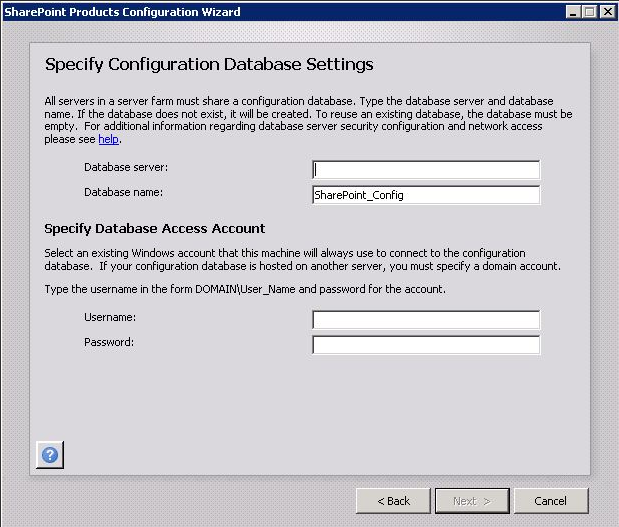This screenshot has height=527, width=619.
Task: Click into the Password input field
Action: click(426, 345)
